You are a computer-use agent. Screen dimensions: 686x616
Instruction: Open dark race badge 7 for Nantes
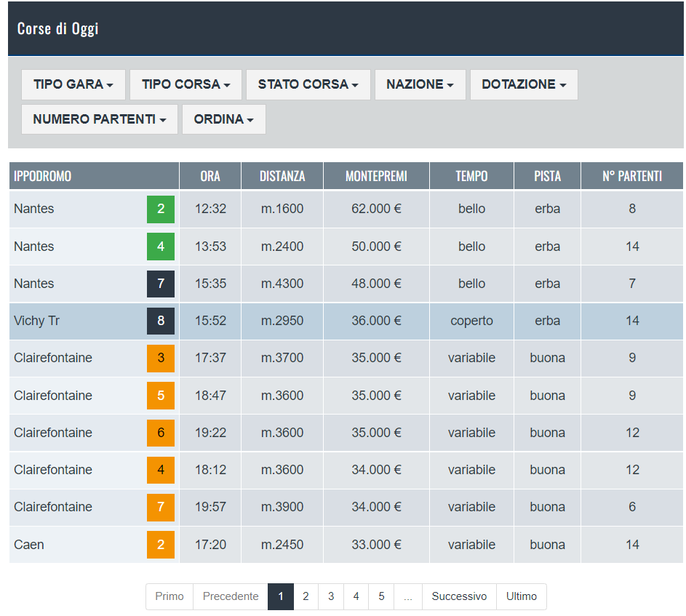point(161,284)
